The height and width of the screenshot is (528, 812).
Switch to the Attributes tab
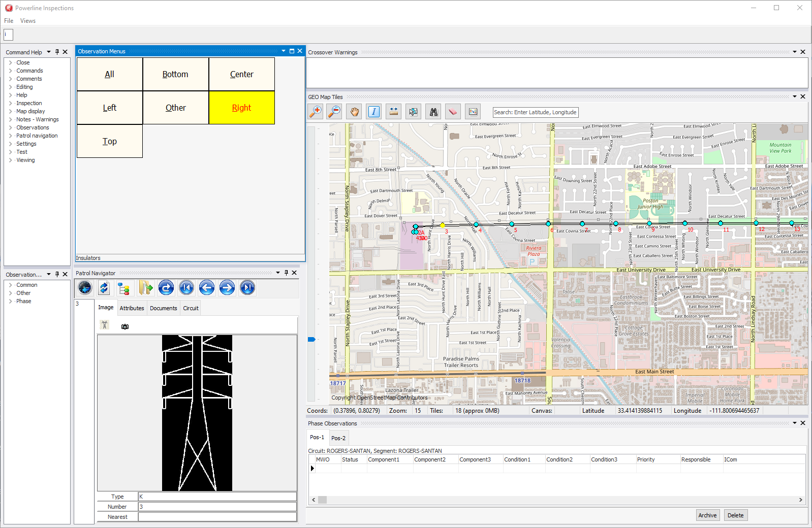tap(132, 308)
